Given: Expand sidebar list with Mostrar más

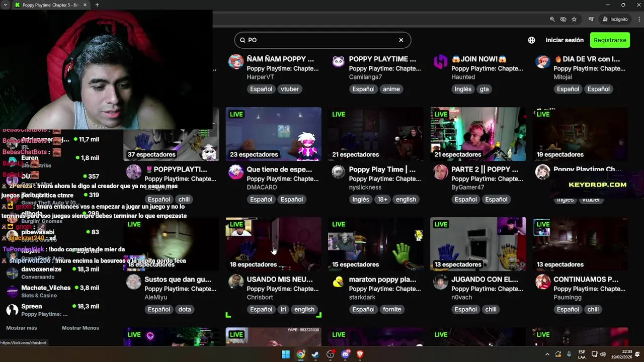Looking at the screenshot, I should pos(22,328).
